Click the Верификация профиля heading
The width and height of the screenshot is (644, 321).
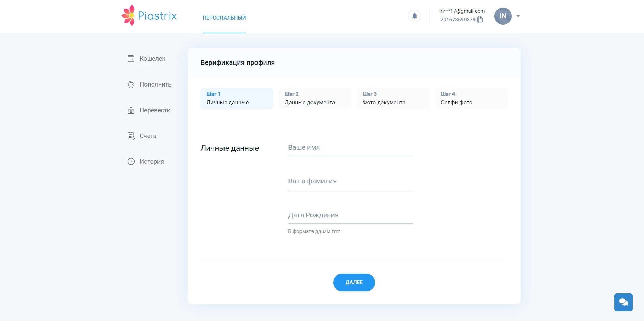[238, 63]
